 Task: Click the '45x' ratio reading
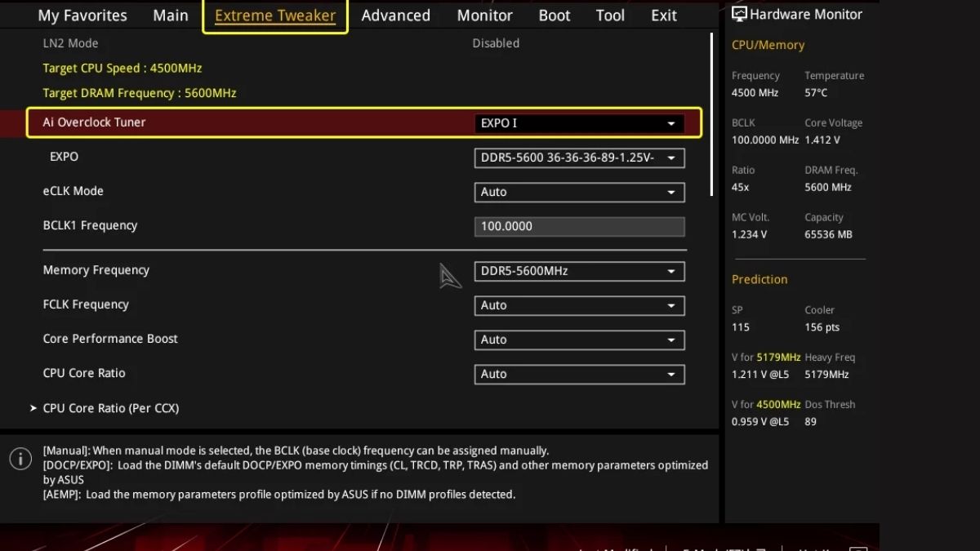tap(741, 188)
